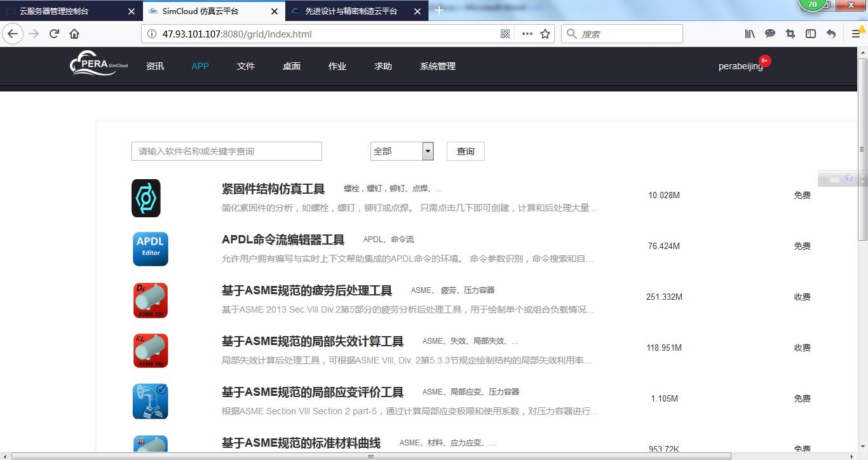Viewport: 868px width, 460px height.
Task: Open the ASME standard material curve icon
Action: (x=151, y=443)
